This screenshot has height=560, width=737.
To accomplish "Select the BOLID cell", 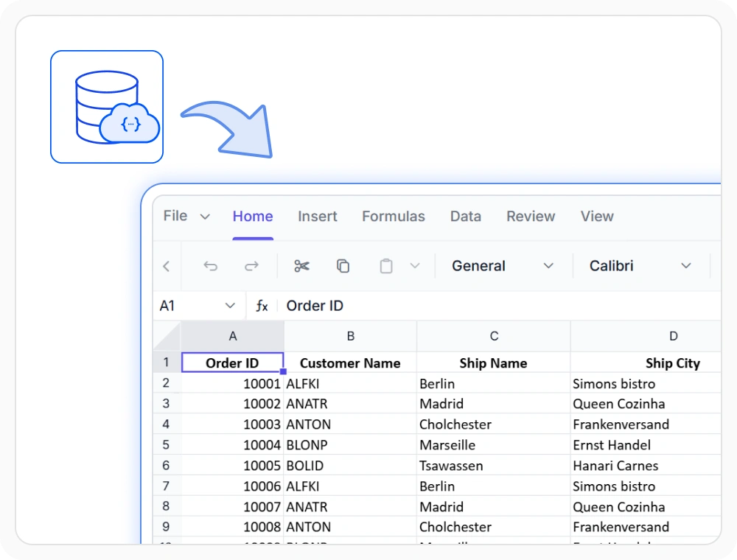I will point(350,466).
